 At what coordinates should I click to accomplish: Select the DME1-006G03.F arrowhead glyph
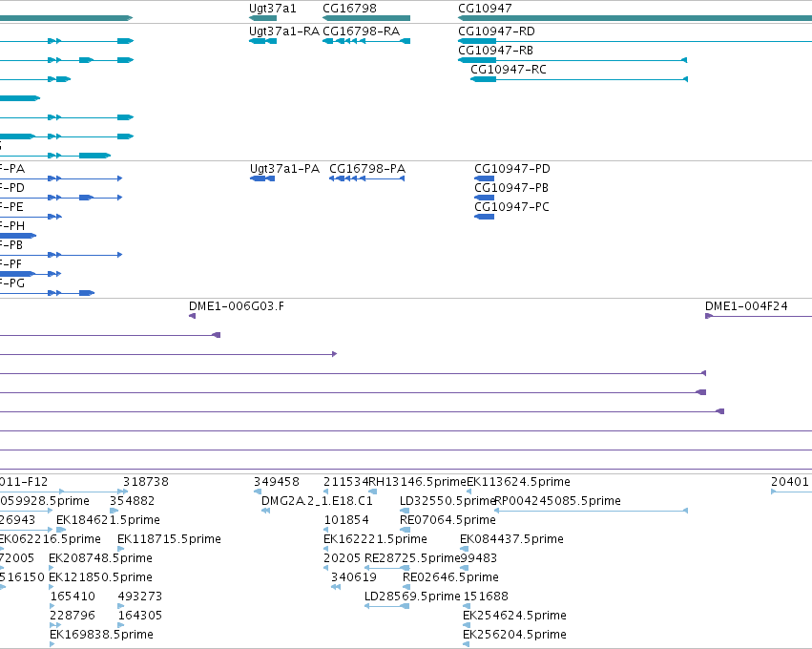pos(192,316)
